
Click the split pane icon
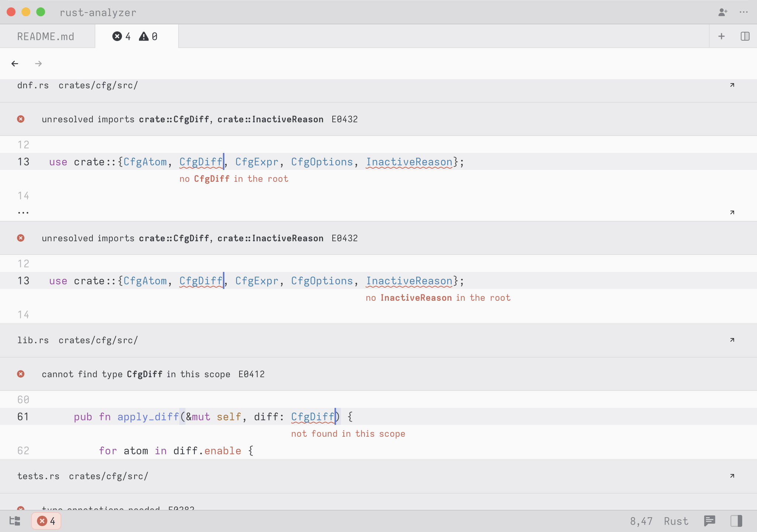coord(745,36)
